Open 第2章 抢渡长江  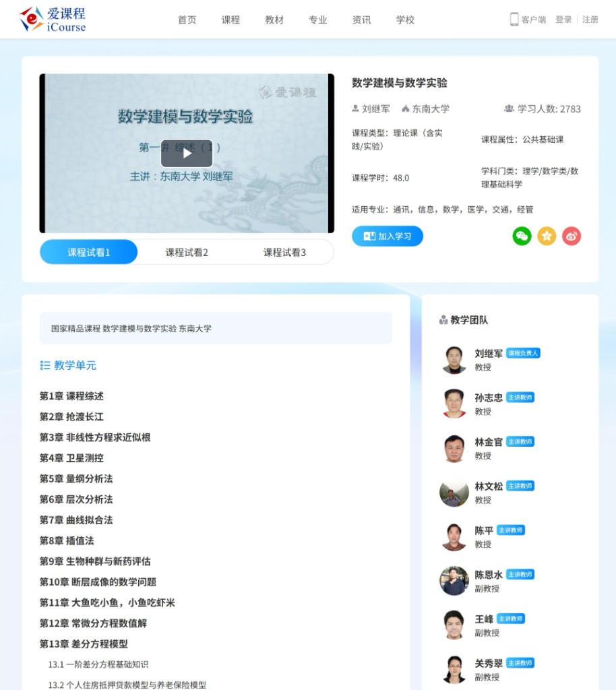(71, 416)
